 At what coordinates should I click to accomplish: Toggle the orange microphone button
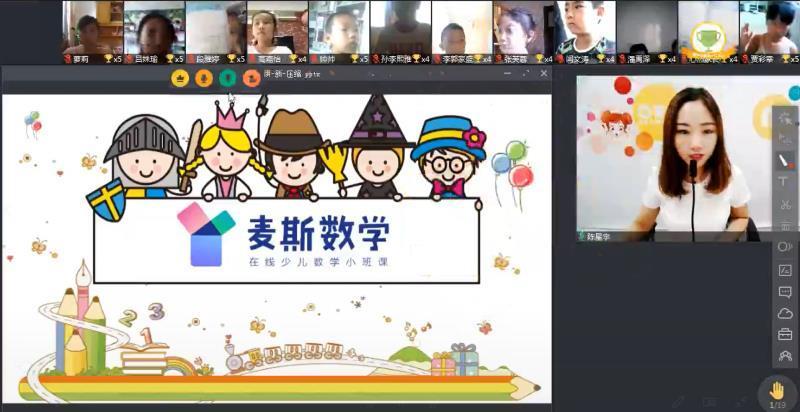(x=204, y=78)
